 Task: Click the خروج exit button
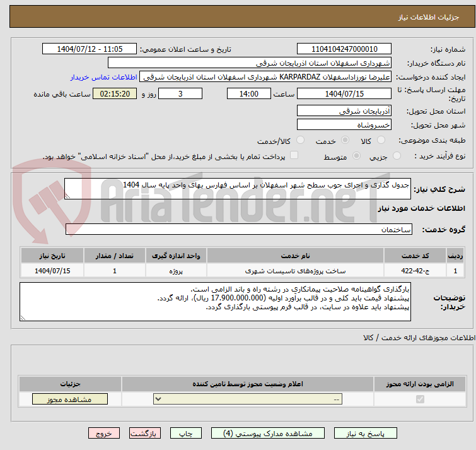click(104, 434)
